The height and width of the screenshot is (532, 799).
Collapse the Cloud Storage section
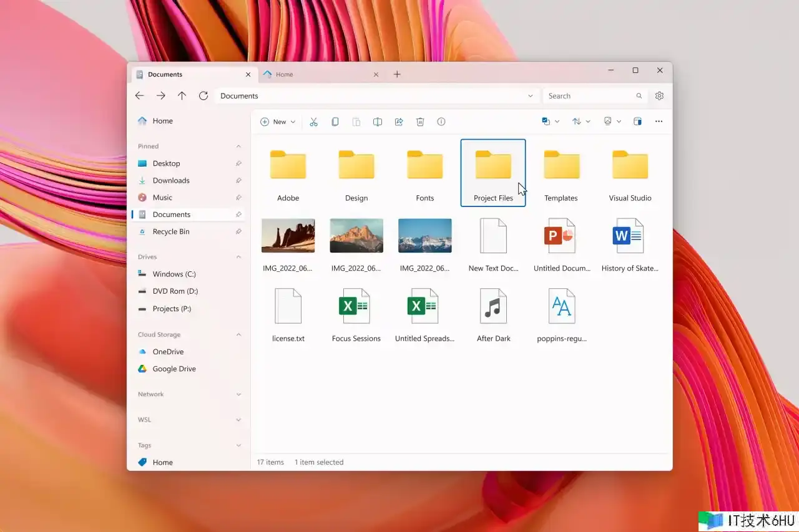pos(238,335)
